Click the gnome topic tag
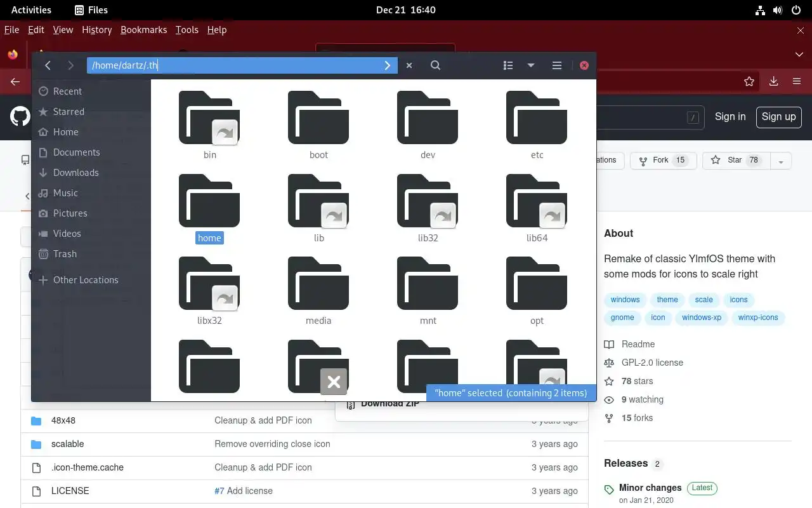Screen dimensions: 812x508 pos(622,317)
